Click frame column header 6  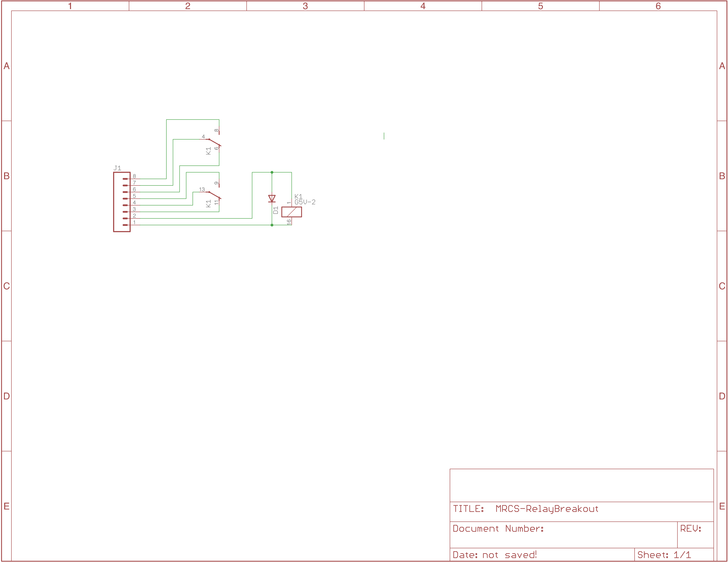(658, 6)
